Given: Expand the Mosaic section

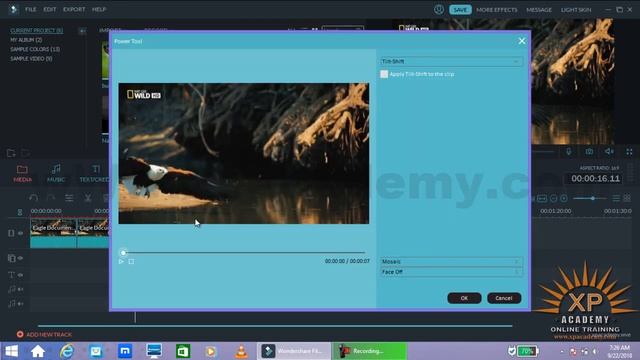Looking at the screenshot, I should [451, 261].
